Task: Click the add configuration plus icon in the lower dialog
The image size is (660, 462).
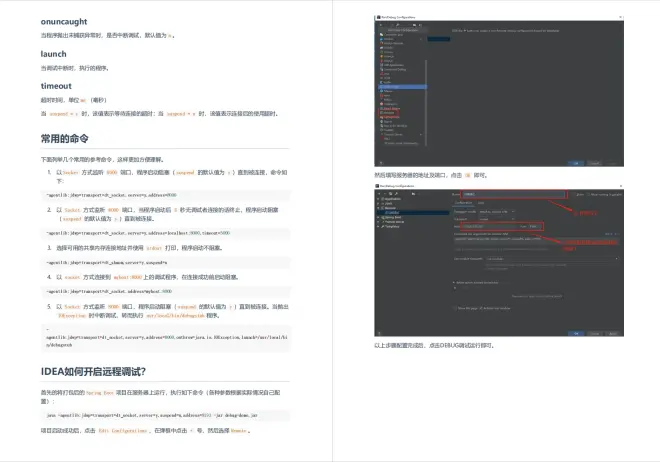Action: tap(378, 193)
